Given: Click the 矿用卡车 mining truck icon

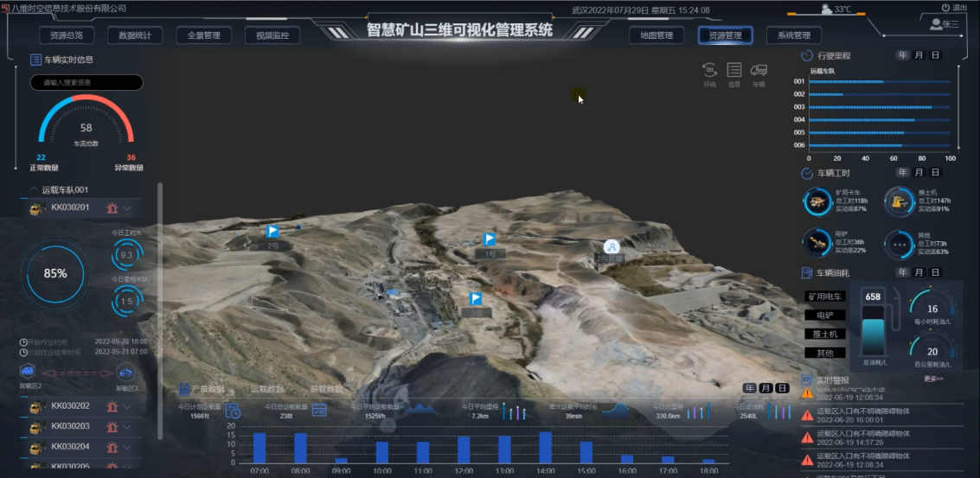Looking at the screenshot, I should (x=817, y=201).
